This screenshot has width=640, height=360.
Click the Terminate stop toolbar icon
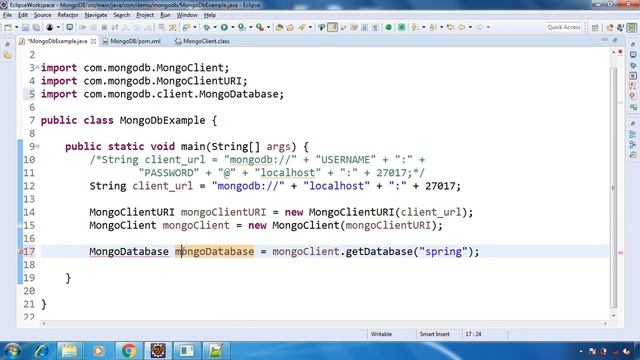pos(104,27)
